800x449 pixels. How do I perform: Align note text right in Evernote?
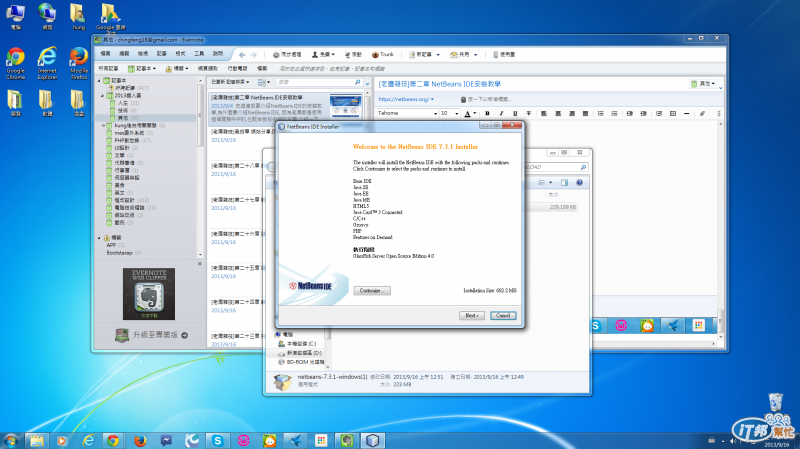click(572, 113)
